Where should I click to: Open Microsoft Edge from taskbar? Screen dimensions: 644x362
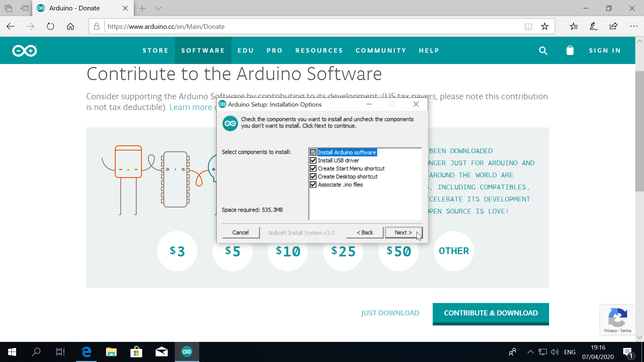point(87,352)
